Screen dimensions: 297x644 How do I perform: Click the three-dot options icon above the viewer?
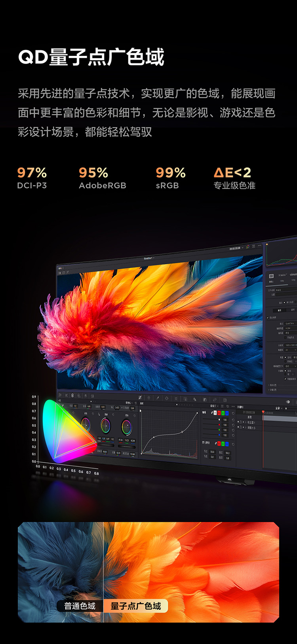click(x=259, y=246)
